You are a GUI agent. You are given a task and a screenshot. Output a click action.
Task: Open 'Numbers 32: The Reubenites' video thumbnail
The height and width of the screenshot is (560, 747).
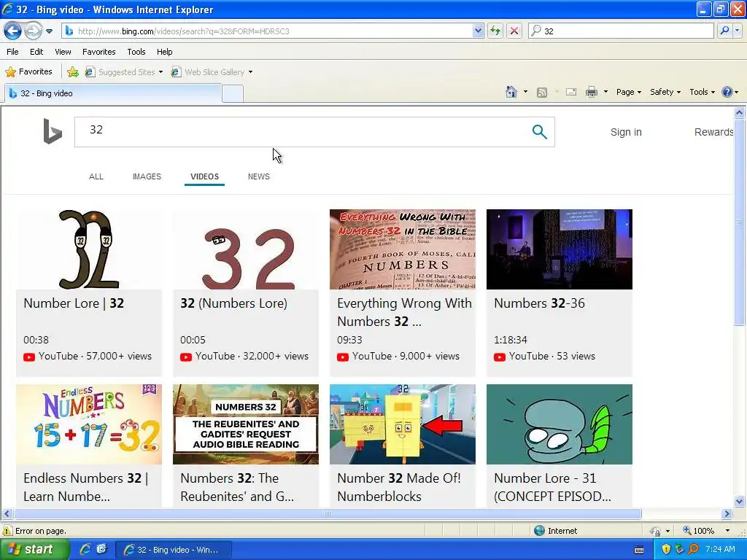tap(246, 424)
